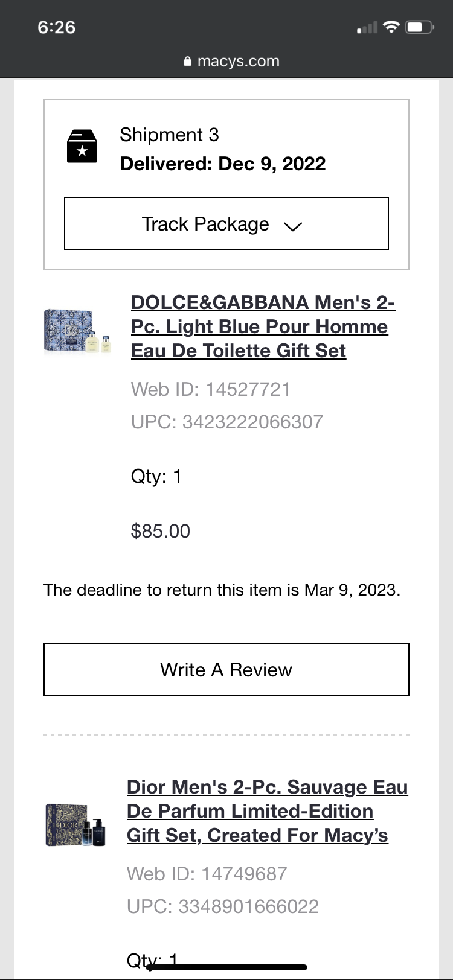Open the Dolce&Gabbana Light Blue gift set link

click(x=262, y=326)
